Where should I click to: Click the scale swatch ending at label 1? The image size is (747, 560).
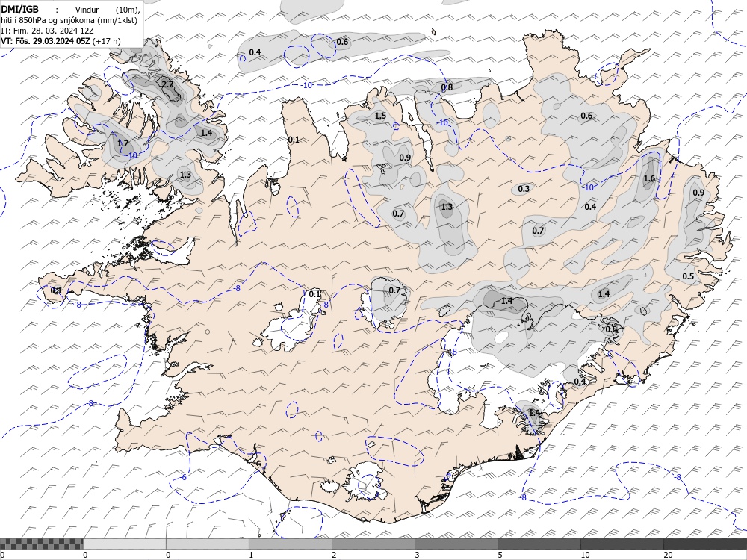point(207,544)
